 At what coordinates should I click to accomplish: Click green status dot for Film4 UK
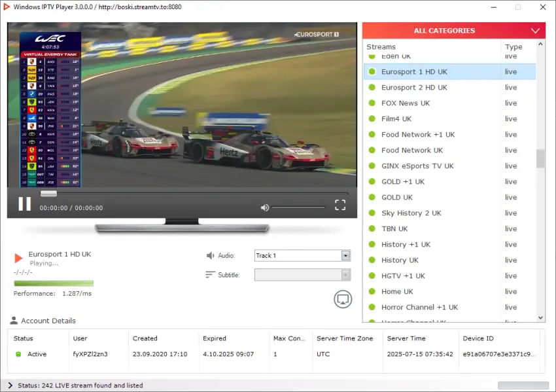click(x=372, y=118)
